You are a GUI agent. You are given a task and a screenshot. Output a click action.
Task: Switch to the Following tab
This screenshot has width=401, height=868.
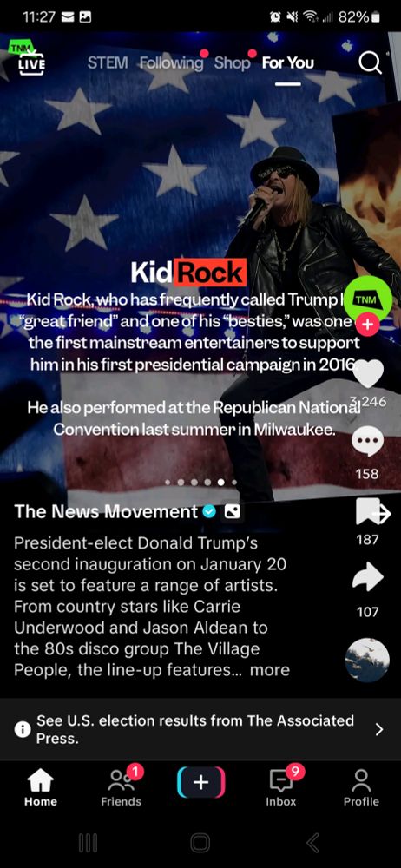[171, 63]
